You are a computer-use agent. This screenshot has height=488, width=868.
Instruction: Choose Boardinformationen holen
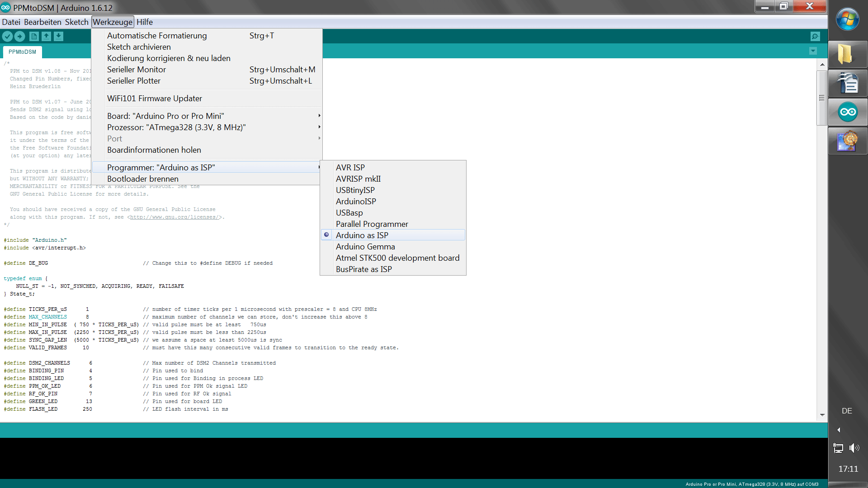tap(207, 150)
